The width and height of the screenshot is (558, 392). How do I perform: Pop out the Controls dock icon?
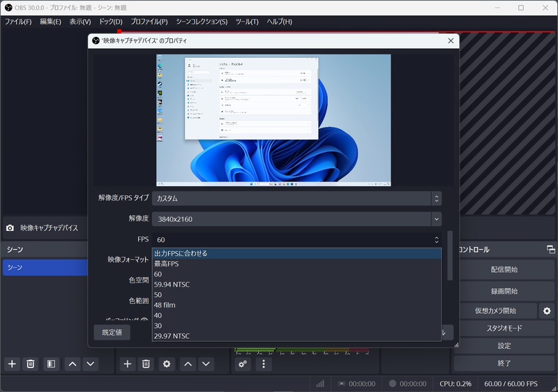pyautogui.click(x=550, y=249)
